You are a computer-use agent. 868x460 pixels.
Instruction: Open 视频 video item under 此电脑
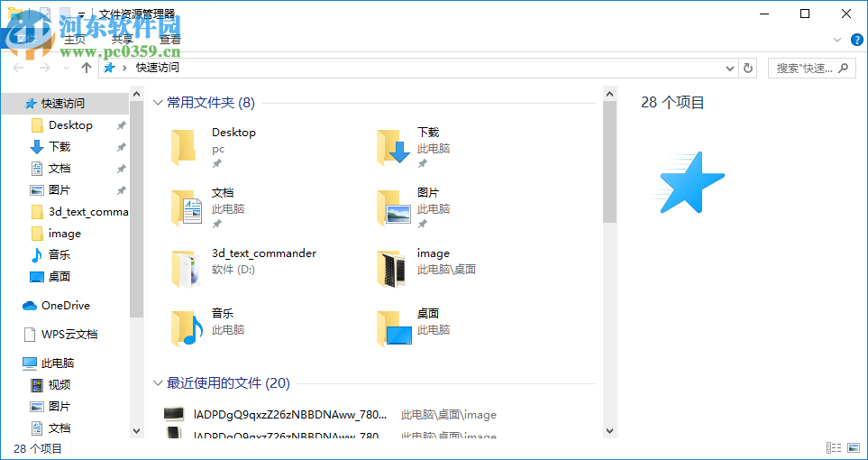(x=50, y=384)
